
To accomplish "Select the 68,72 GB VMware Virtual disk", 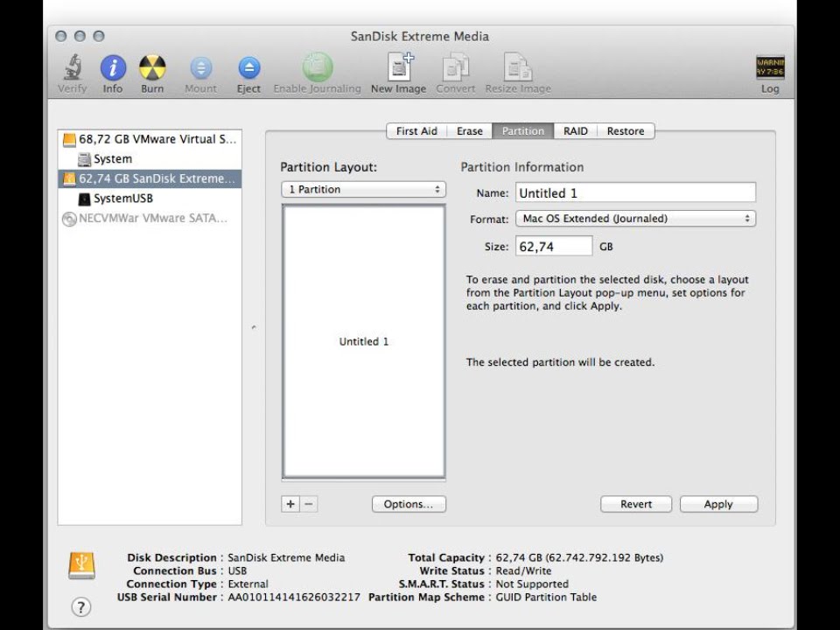I will [150, 139].
